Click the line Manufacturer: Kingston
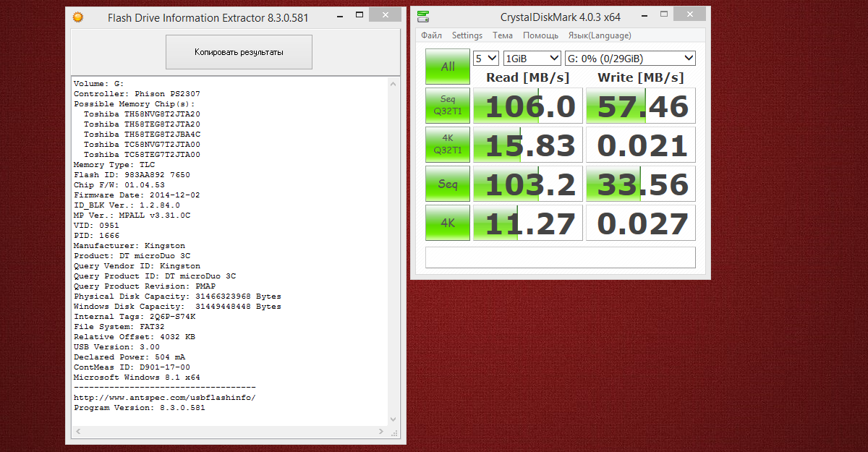The image size is (868, 452). pyautogui.click(x=129, y=246)
